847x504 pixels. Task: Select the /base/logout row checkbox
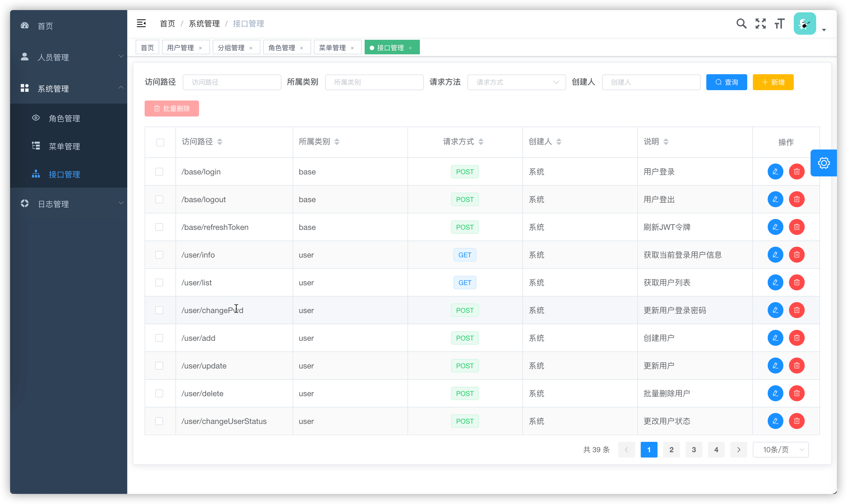click(x=159, y=199)
